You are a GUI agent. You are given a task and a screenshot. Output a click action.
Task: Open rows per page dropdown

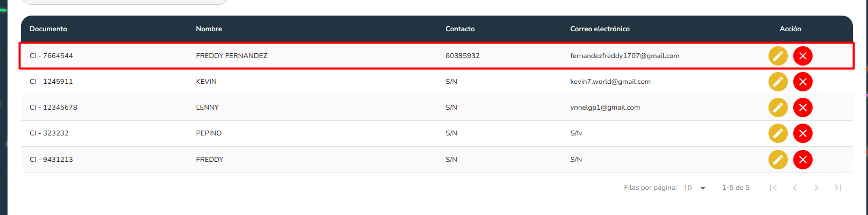(694, 188)
